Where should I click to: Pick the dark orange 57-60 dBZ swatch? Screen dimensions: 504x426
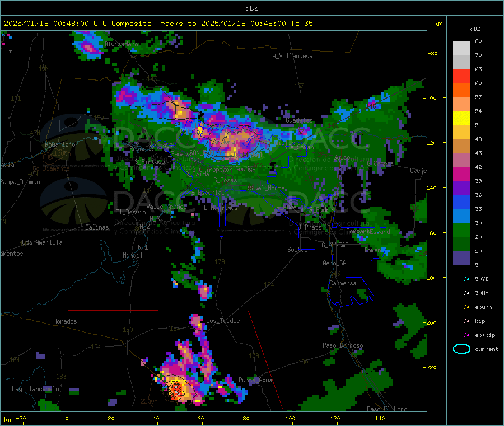(461, 90)
